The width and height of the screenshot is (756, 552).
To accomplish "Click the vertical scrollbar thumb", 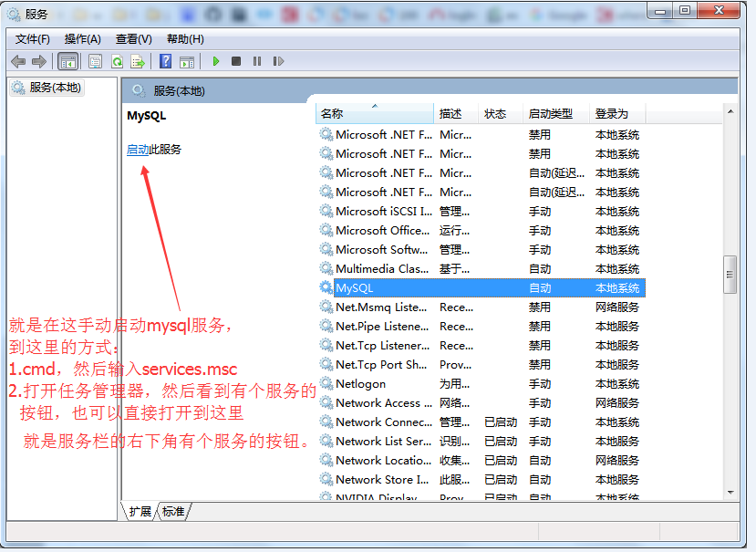I will click(730, 275).
